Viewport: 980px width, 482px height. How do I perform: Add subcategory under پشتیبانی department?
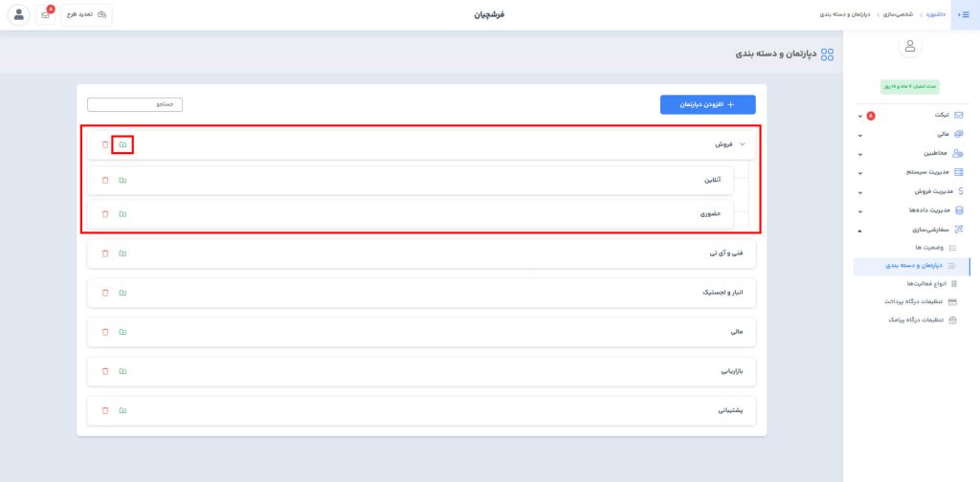[122, 410]
